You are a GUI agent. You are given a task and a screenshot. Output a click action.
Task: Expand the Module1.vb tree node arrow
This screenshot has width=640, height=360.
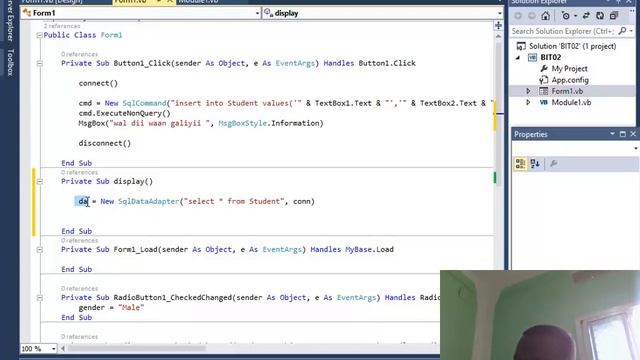click(x=528, y=102)
